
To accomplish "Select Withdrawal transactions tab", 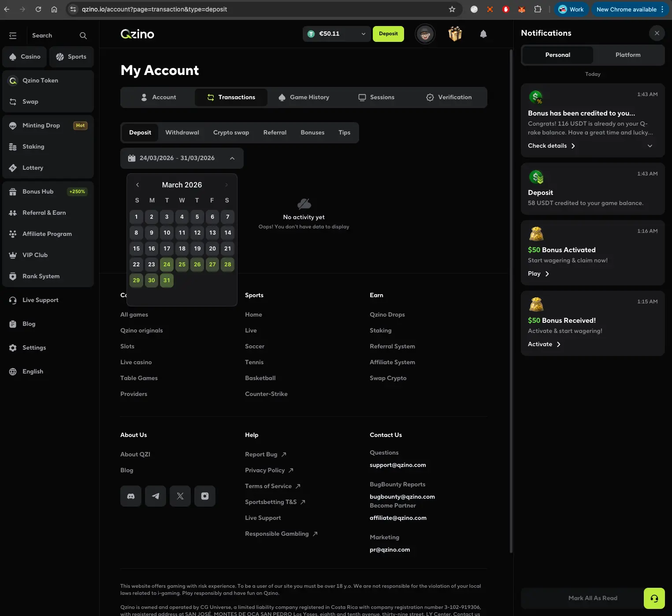I will pyautogui.click(x=182, y=133).
